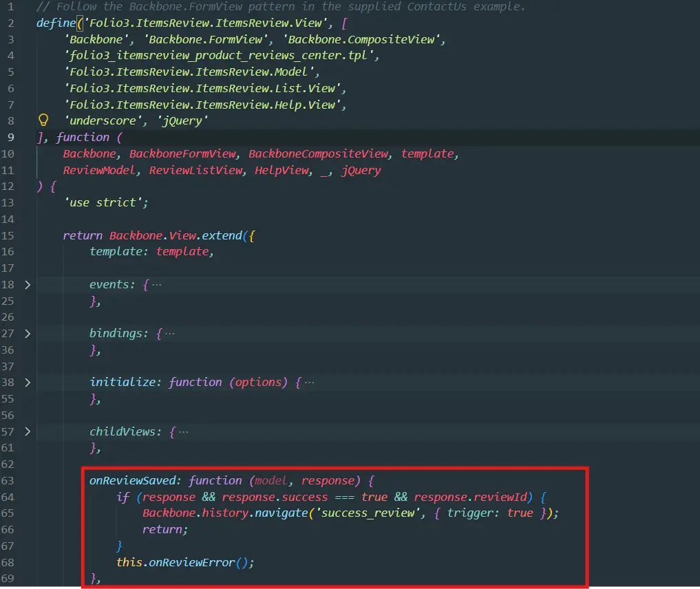Screen dimensions: 700x589
Task: Click the ReviewModel parameter on line 11
Action: 100,171
